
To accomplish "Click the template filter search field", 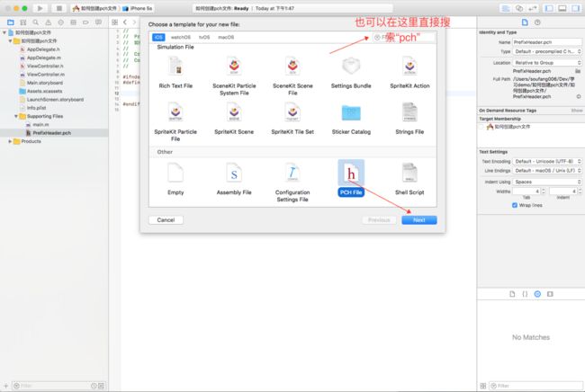I will (x=404, y=37).
